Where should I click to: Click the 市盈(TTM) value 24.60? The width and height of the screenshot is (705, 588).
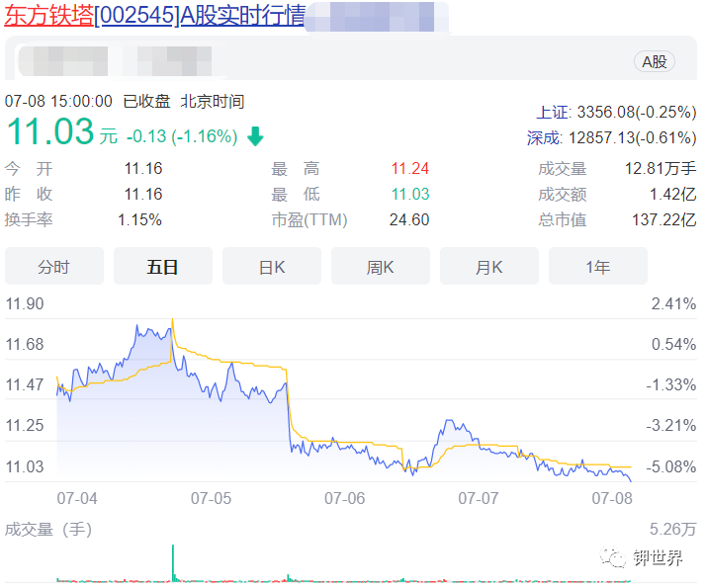[409, 219]
